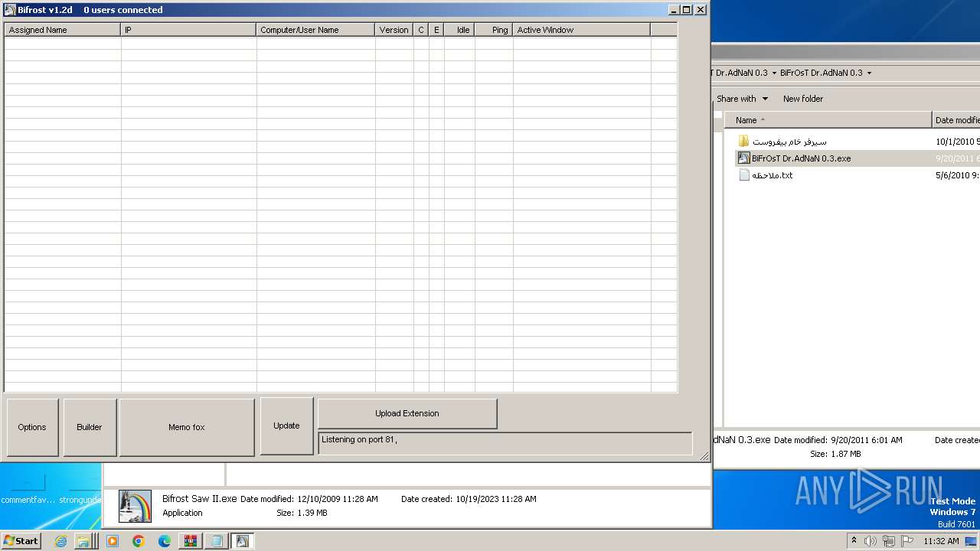Click the Active Window column header
The height and width of the screenshot is (551, 980).
point(582,30)
